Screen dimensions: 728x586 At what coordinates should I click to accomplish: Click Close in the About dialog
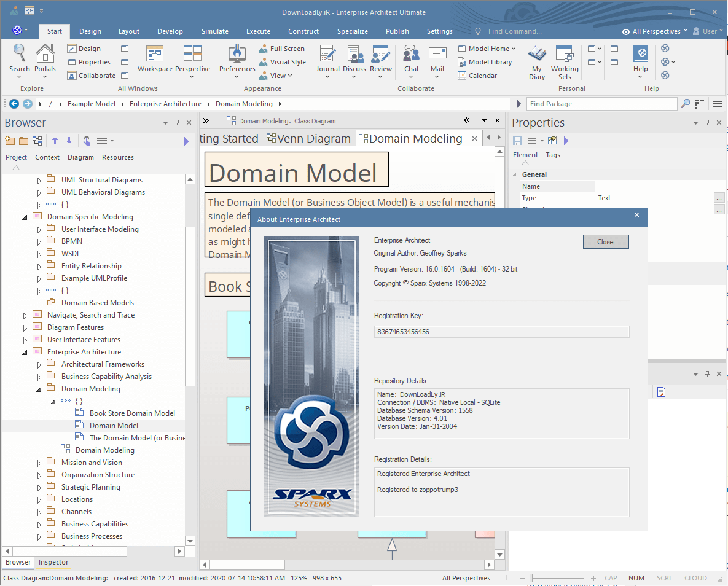pyautogui.click(x=605, y=242)
